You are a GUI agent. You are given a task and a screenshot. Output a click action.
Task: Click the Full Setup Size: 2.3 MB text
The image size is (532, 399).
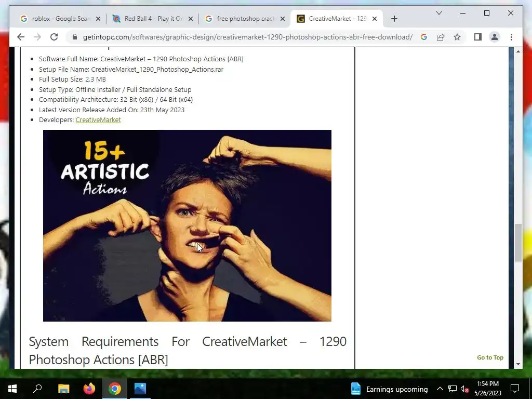72,79
